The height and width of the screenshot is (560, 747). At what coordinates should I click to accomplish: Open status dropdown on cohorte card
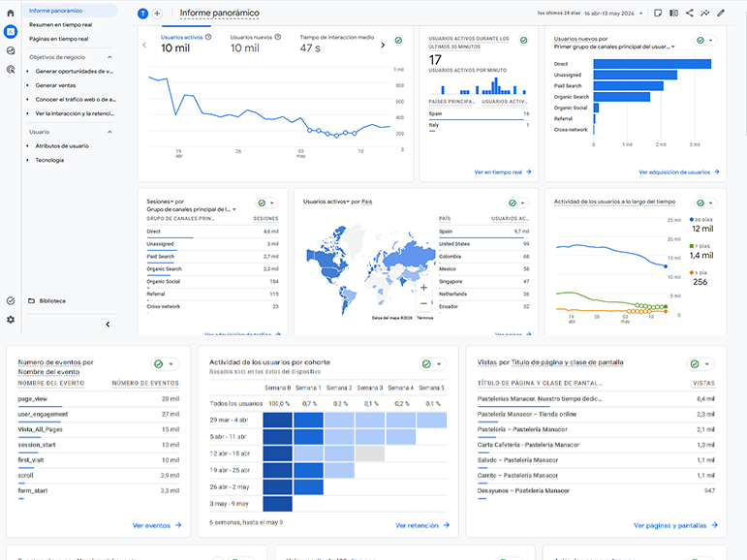click(x=432, y=364)
